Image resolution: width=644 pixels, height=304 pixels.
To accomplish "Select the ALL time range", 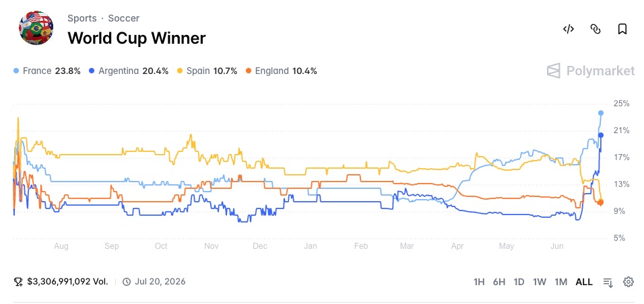I will 584,282.
